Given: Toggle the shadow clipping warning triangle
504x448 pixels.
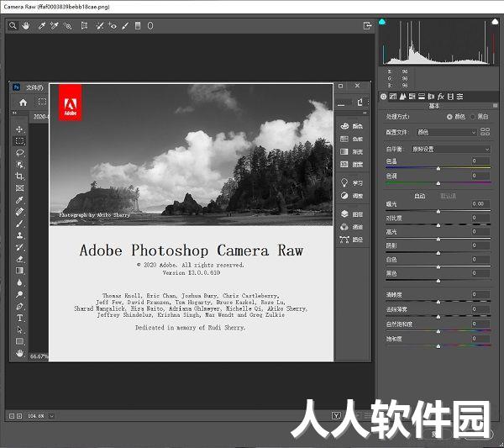Looking at the screenshot, I should pos(382,22).
